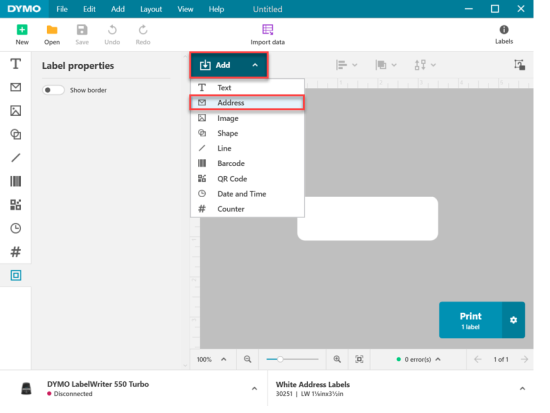Choose Text from Add dropdown list
The image size is (550, 413).
pyautogui.click(x=247, y=87)
